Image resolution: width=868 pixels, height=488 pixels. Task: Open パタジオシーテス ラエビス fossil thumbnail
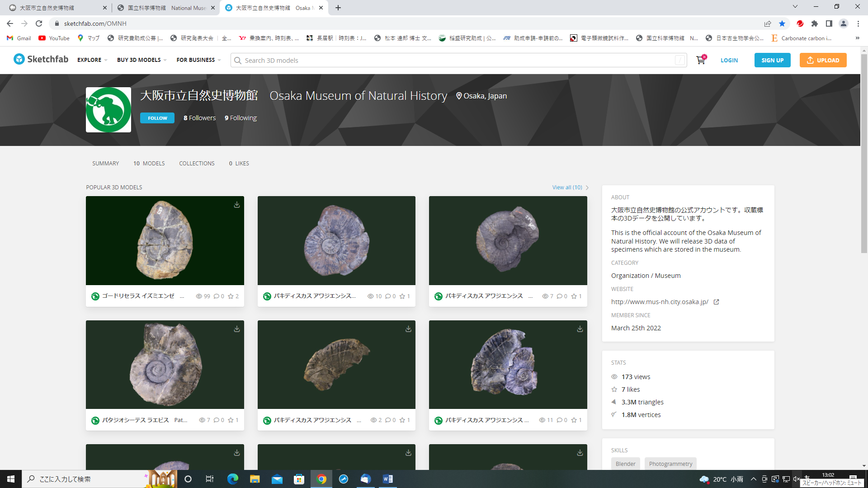coord(165,365)
